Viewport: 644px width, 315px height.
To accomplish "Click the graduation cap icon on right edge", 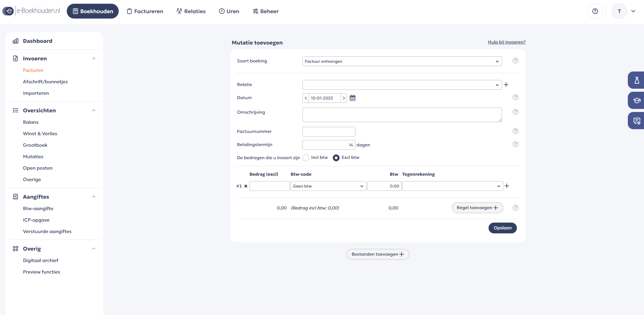I will pos(637,101).
